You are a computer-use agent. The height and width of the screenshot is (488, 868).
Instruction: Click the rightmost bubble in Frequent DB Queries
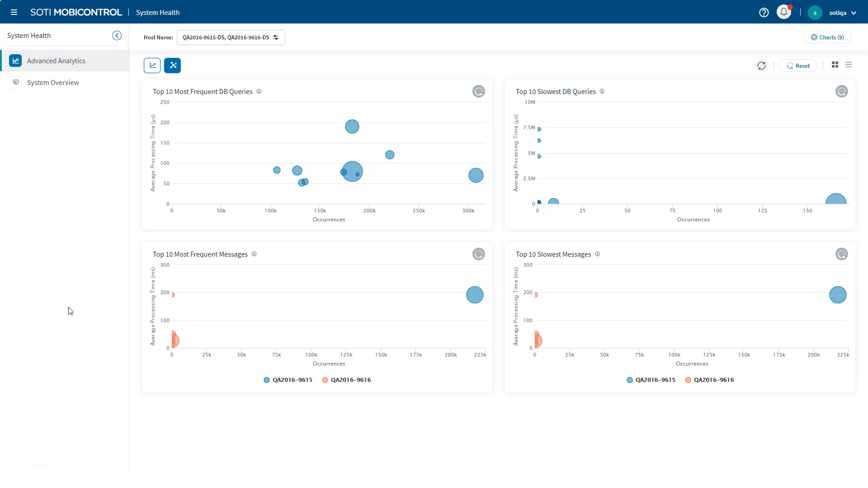[476, 175]
